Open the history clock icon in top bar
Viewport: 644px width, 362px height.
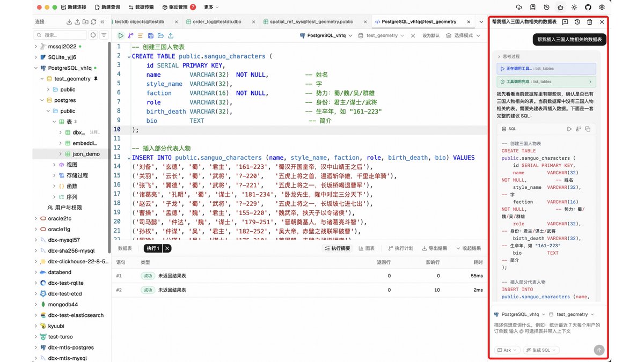[546, 7]
